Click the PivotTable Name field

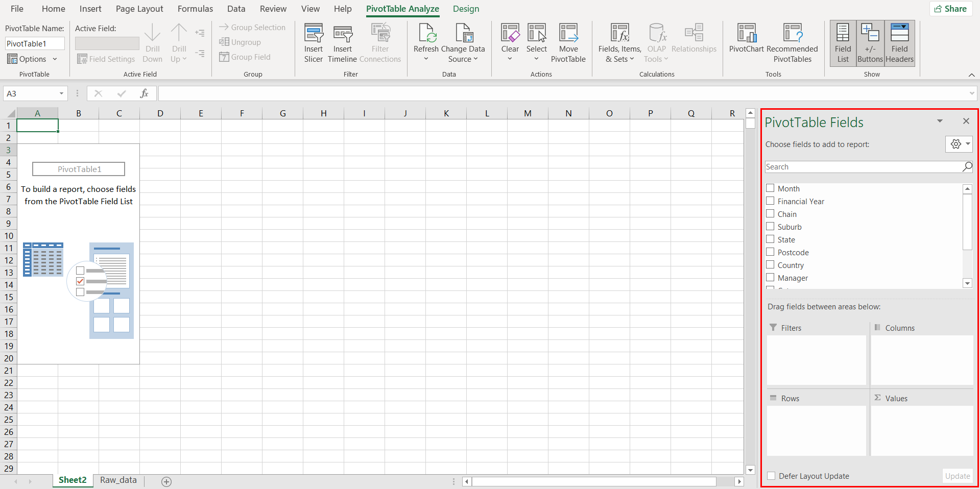click(35, 43)
